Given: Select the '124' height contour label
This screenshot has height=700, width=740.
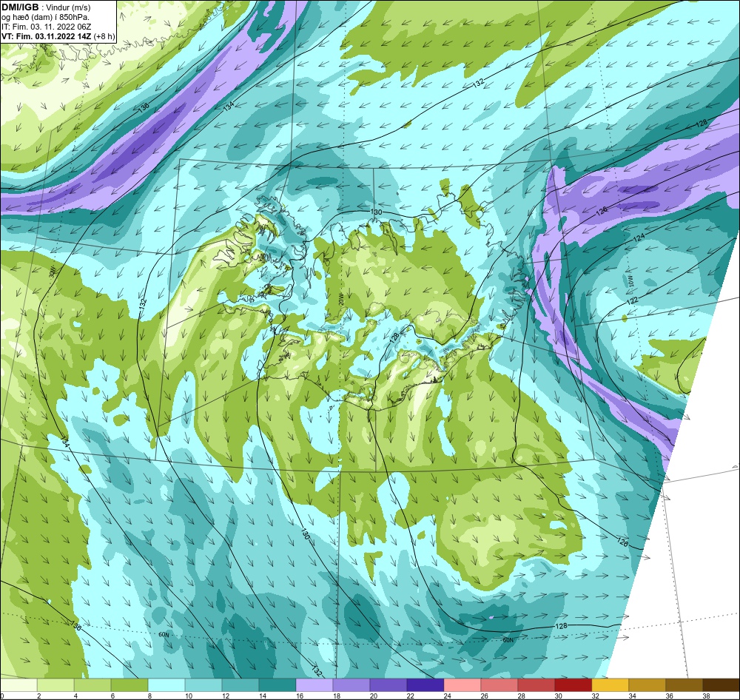Looking at the screenshot, I should [x=639, y=238].
